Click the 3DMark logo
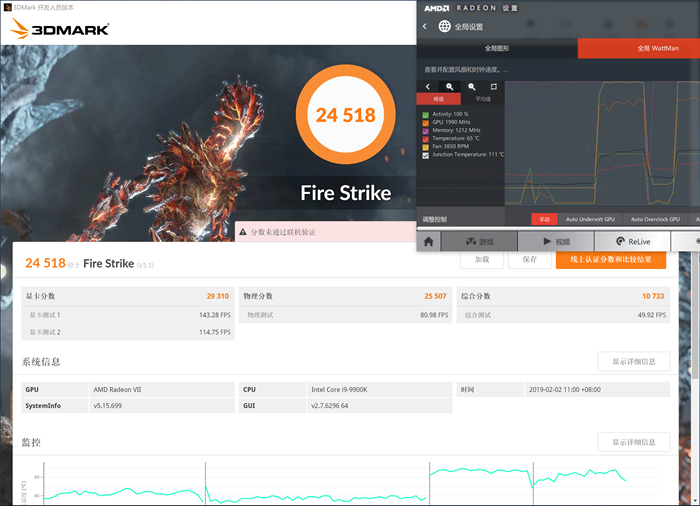Screen dimensions: 700x506 point(59,29)
